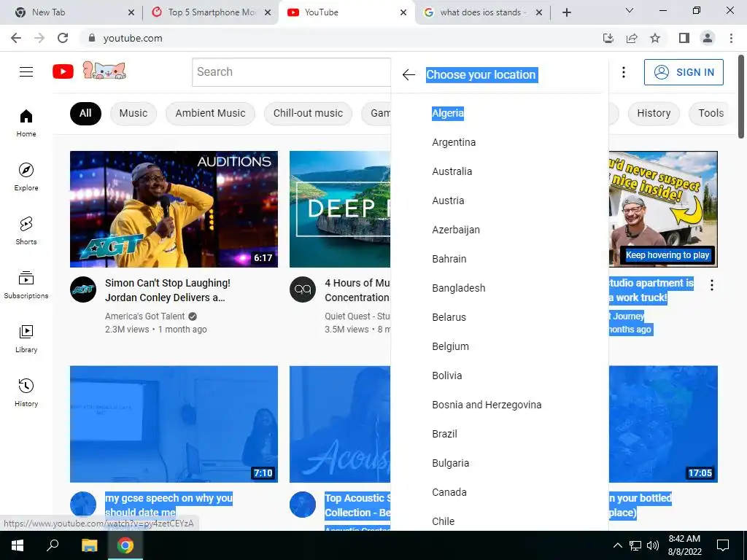Open America's Got Talent channel link
This screenshot has width=747, height=560.
point(145,316)
